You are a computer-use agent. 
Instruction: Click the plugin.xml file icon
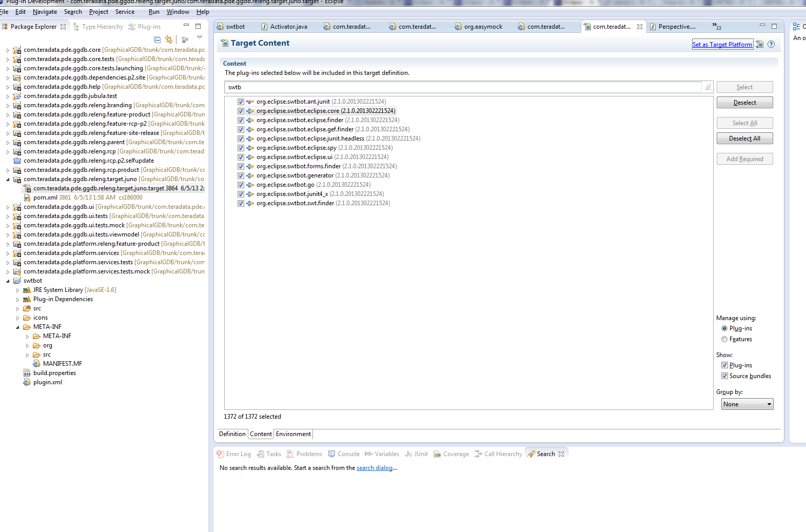(x=27, y=382)
